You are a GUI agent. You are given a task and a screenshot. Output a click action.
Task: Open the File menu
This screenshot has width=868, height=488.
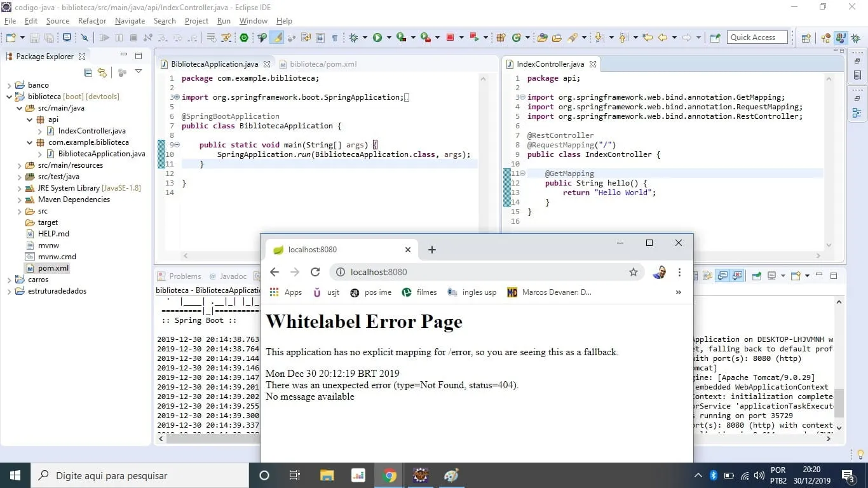pos(10,21)
